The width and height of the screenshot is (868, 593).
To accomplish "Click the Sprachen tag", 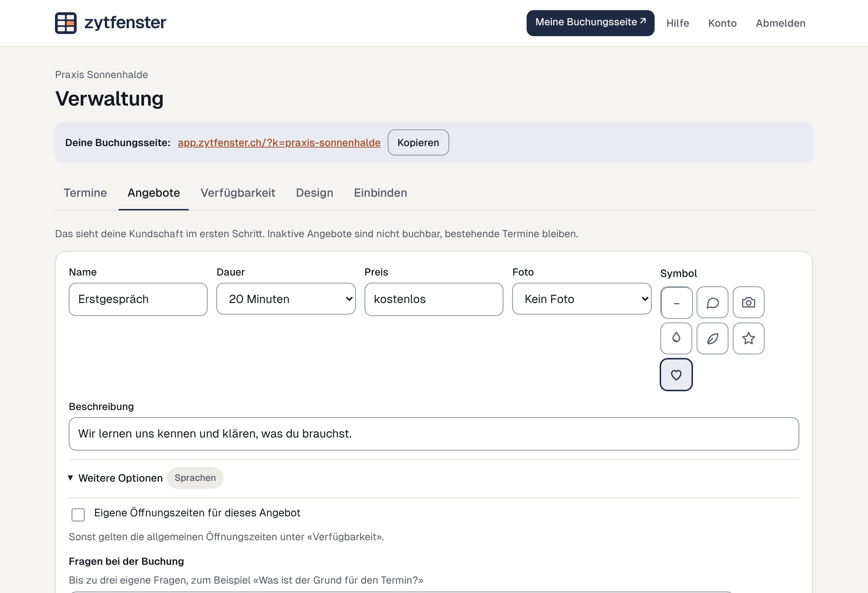I will click(x=195, y=478).
